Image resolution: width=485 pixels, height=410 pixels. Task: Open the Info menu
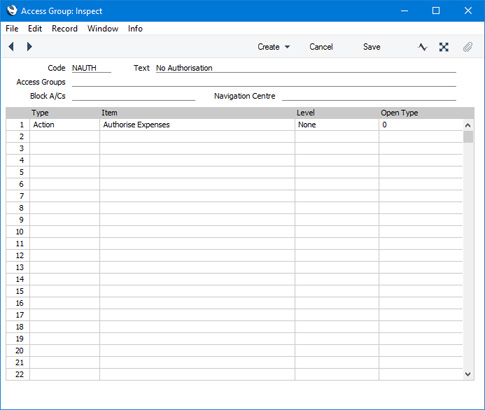[x=135, y=29]
